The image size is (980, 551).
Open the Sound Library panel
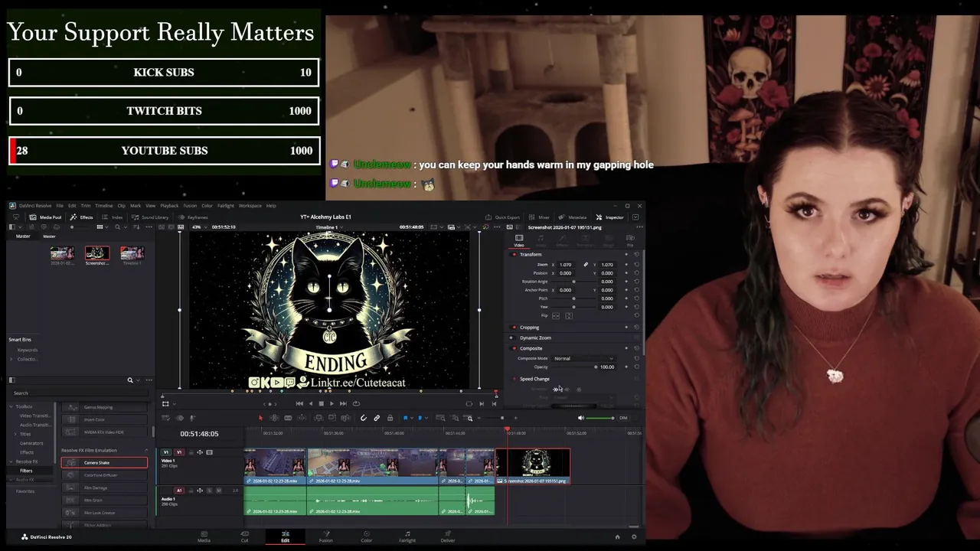pyautogui.click(x=150, y=217)
